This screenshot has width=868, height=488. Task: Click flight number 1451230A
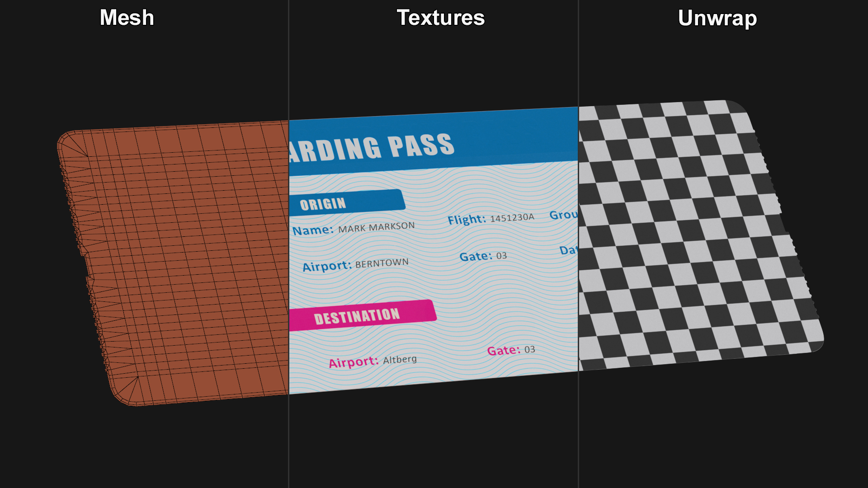coord(512,217)
